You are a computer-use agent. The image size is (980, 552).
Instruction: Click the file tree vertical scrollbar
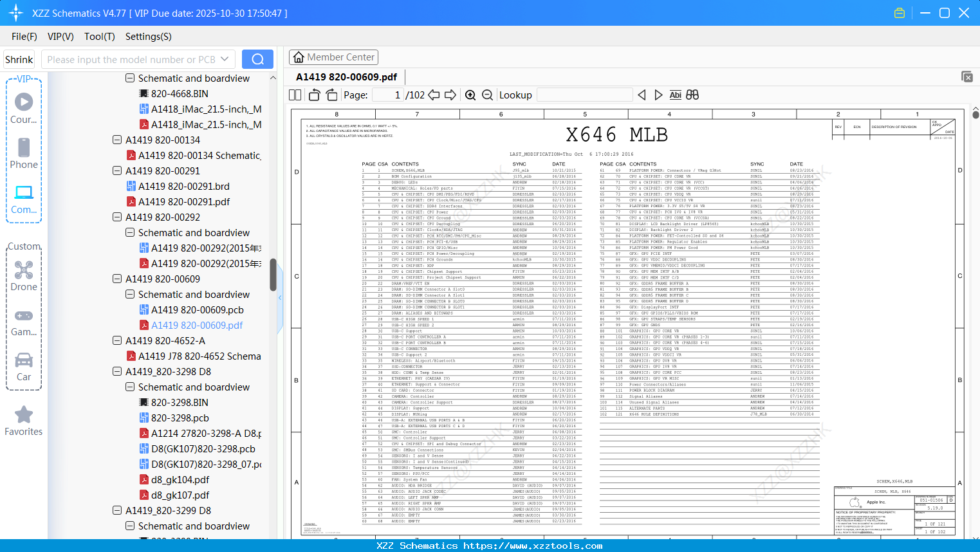click(273, 275)
